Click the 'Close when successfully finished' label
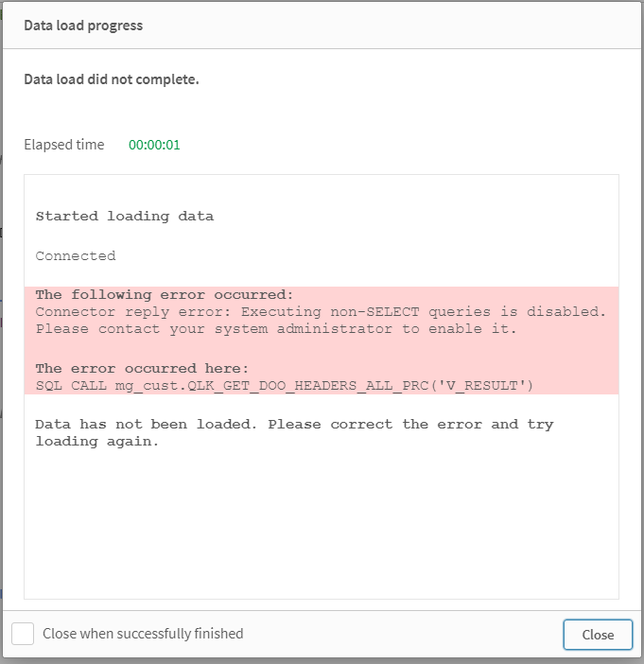This screenshot has width=644, height=664. pyautogui.click(x=143, y=634)
